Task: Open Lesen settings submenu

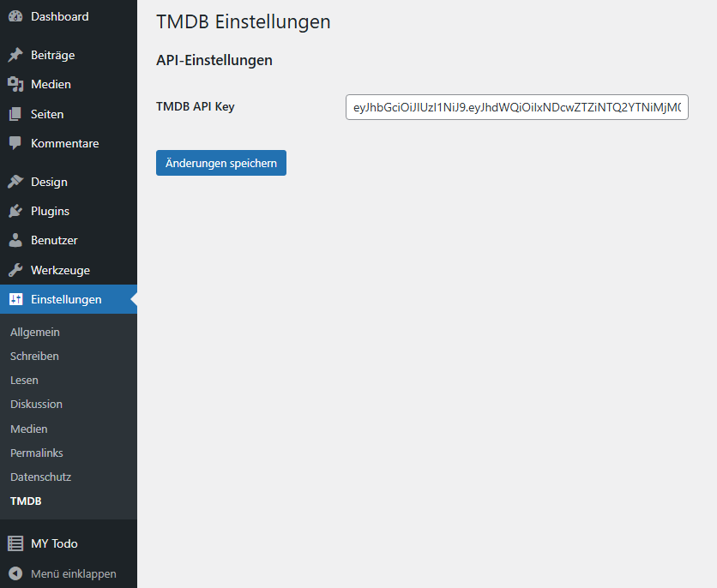Action: (24, 380)
